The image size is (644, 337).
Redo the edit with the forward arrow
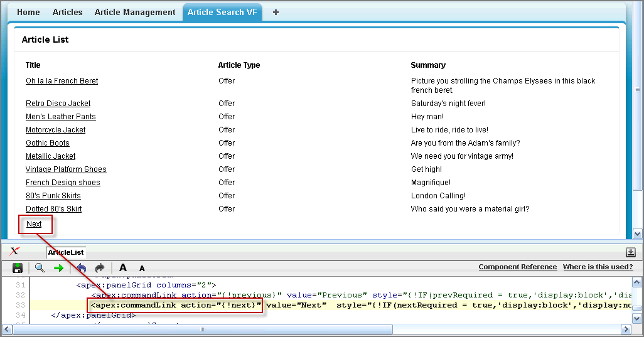pos(100,268)
